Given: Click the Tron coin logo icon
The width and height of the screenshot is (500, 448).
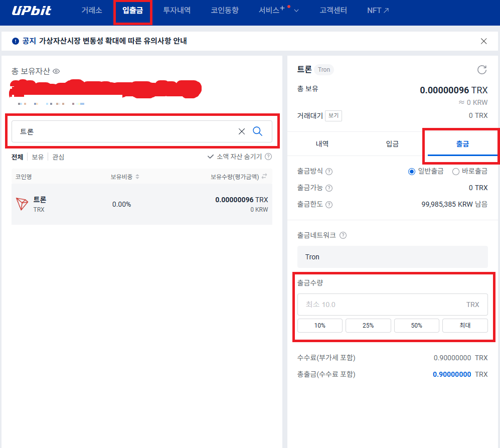Looking at the screenshot, I should click(x=22, y=204).
